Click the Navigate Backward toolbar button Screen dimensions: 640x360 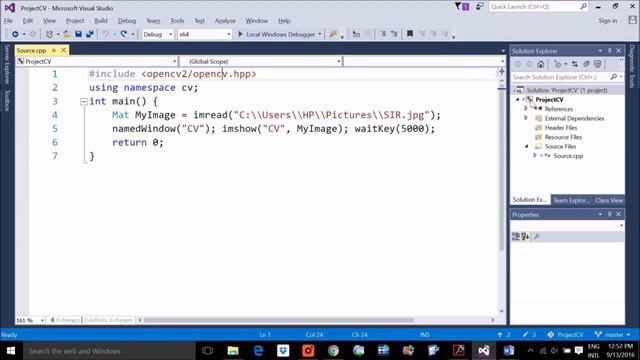click(x=15, y=34)
